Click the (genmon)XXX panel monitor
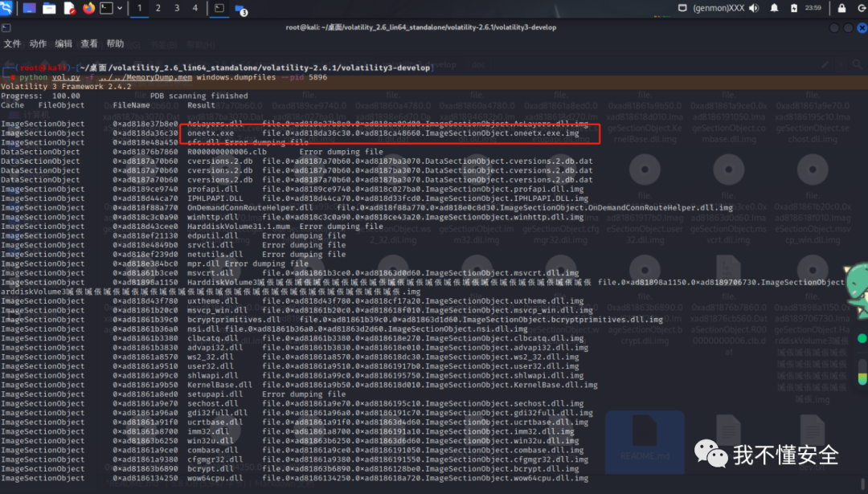This screenshot has height=494, width=868. coord(719,8)
